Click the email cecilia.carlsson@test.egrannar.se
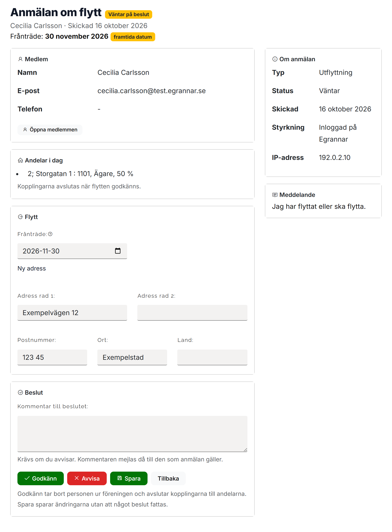This screenshot has width=392, height=532. [x=152, y=91]
